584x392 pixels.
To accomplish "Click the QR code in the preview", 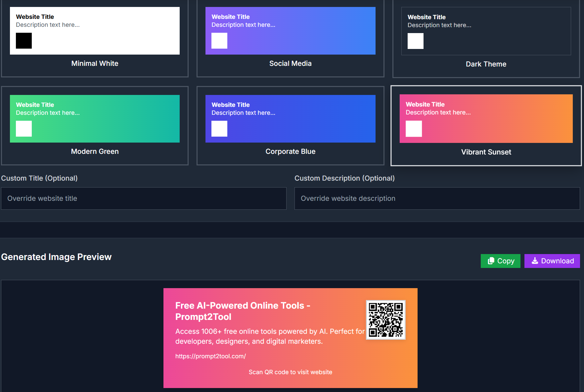I will tap(385, 320).
